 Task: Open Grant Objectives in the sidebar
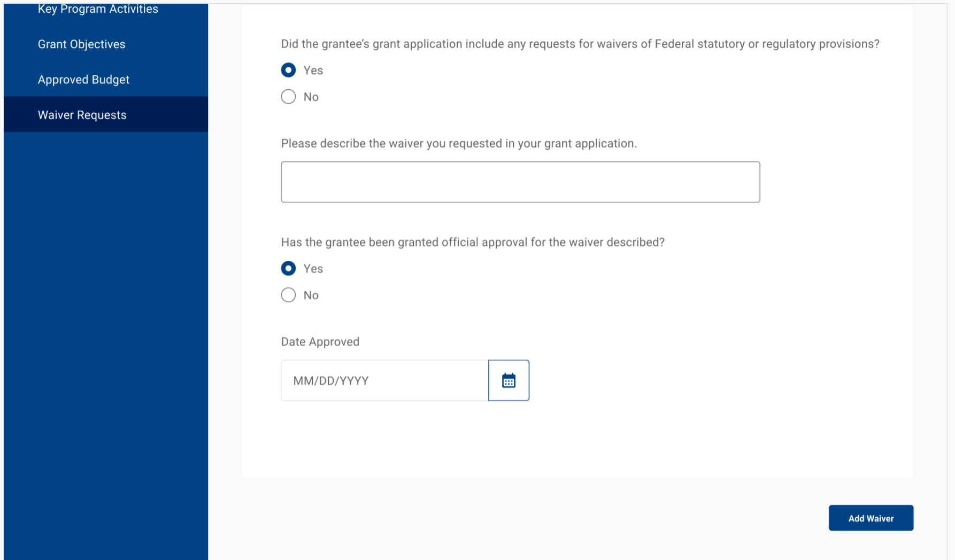(x=81, y=44)
